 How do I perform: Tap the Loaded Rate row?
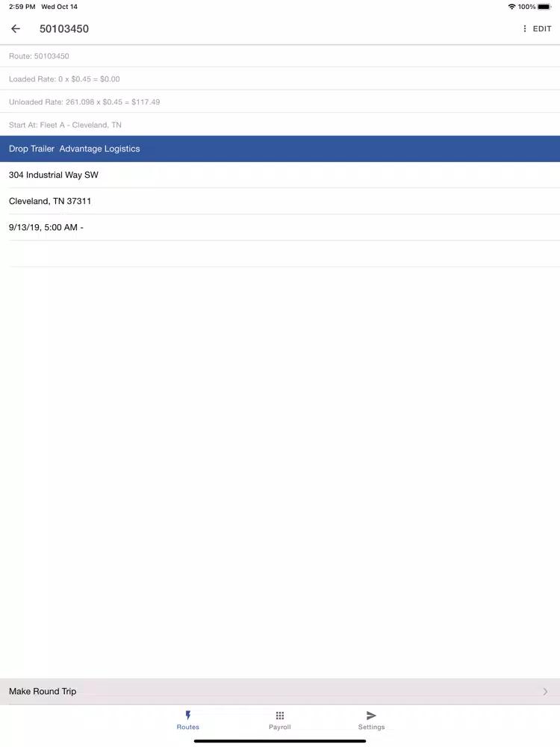[x=280, y=79]
